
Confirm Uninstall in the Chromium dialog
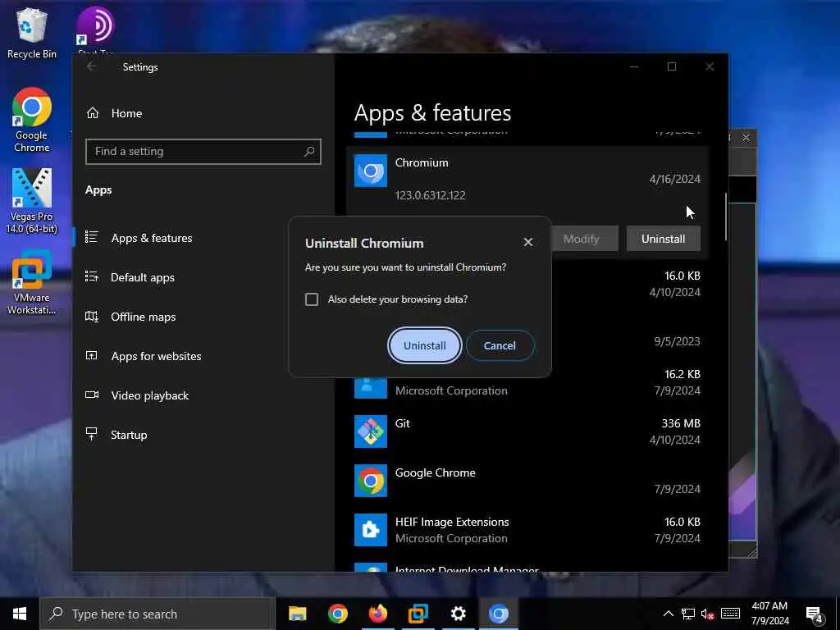coord(424,345)
